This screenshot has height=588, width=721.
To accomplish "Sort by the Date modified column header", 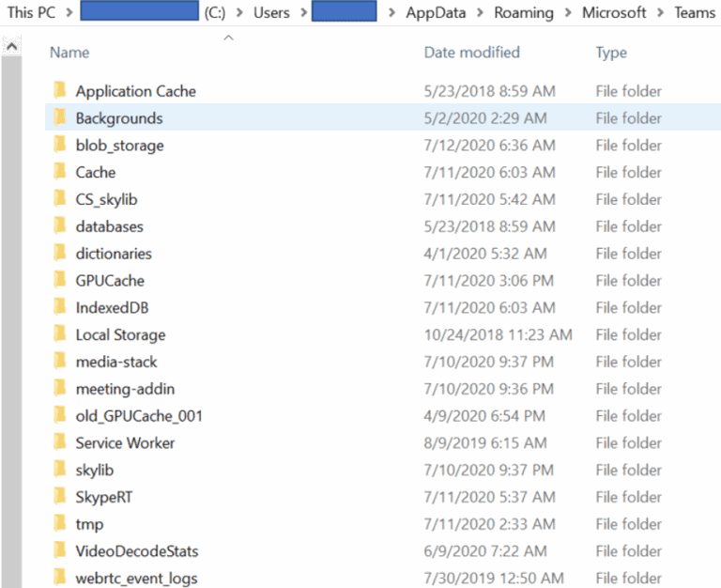I will click(x=472, y=52).
